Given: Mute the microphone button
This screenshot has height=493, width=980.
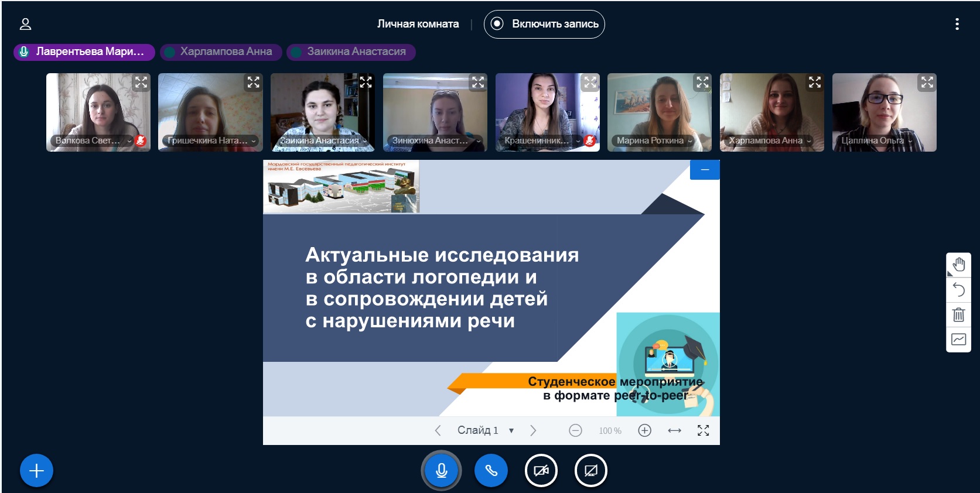Looking at the screenshot, I should tap(441, 470).
